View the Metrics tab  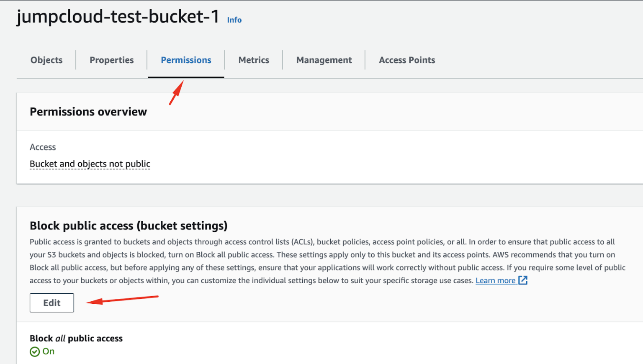click(x=254, y=60)
